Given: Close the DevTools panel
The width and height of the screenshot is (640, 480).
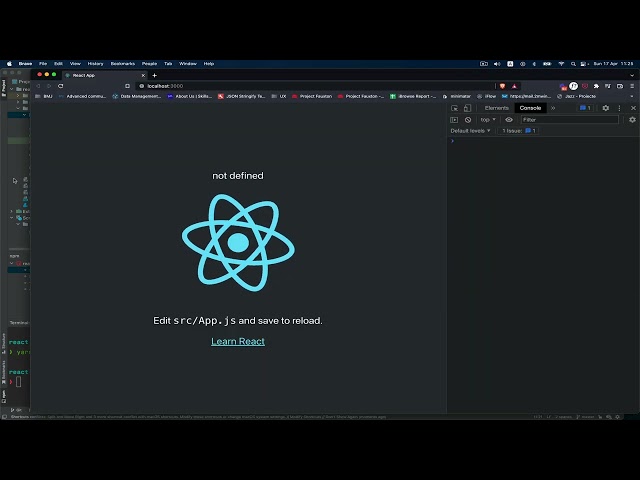Looking at the screenshot, I should (x=633, y=108).
